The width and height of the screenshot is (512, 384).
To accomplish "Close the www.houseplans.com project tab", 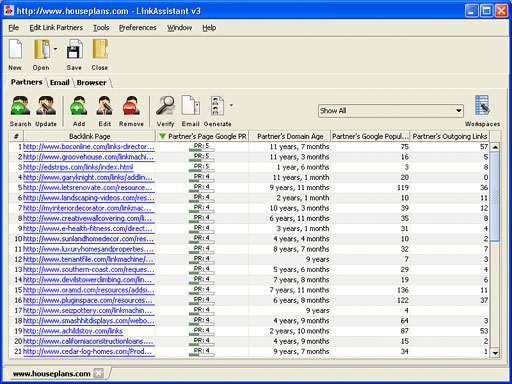I will pyautogui.click(x=99, y=374).
